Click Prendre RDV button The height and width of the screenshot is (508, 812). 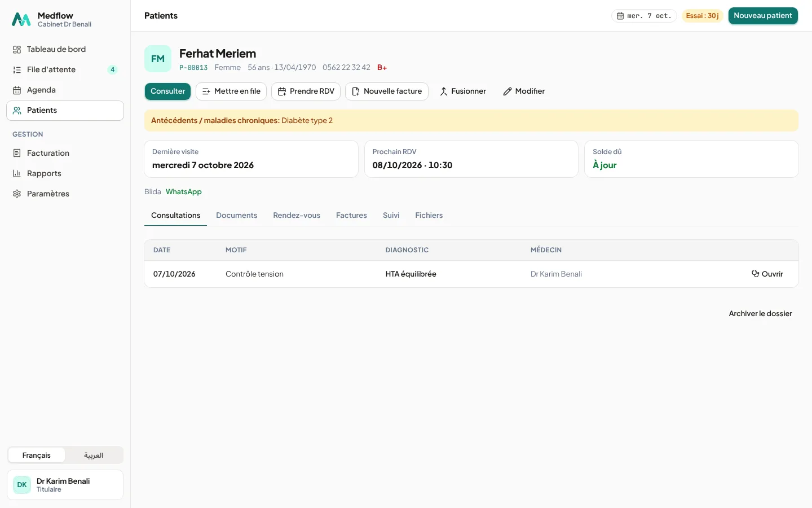point(306,91)
